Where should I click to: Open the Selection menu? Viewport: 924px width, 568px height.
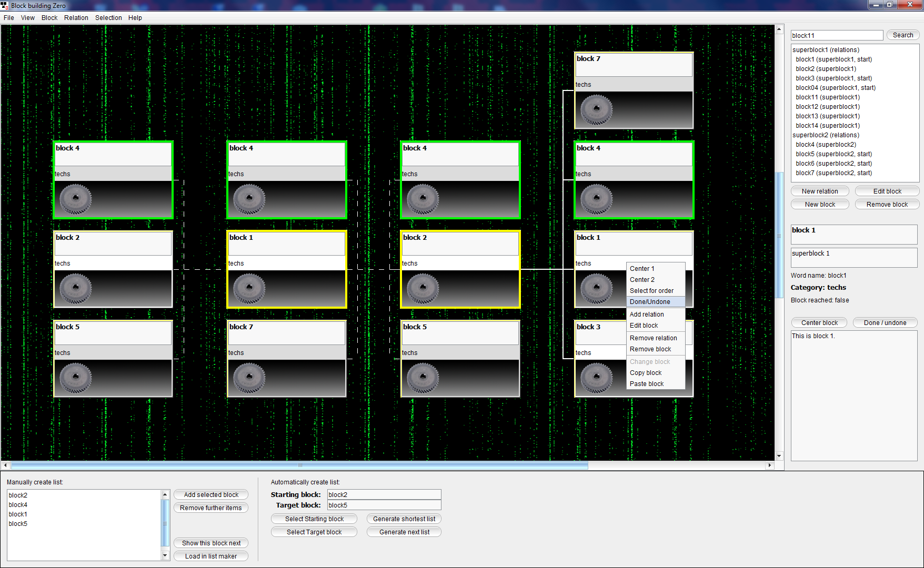coord(108,18)
